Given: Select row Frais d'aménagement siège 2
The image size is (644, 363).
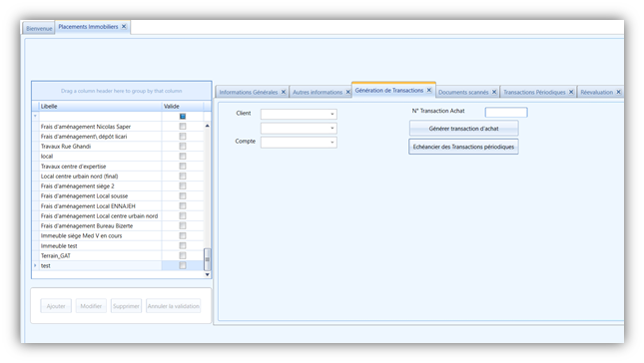Looking at the screenshot, I should [x=118, y=185].
